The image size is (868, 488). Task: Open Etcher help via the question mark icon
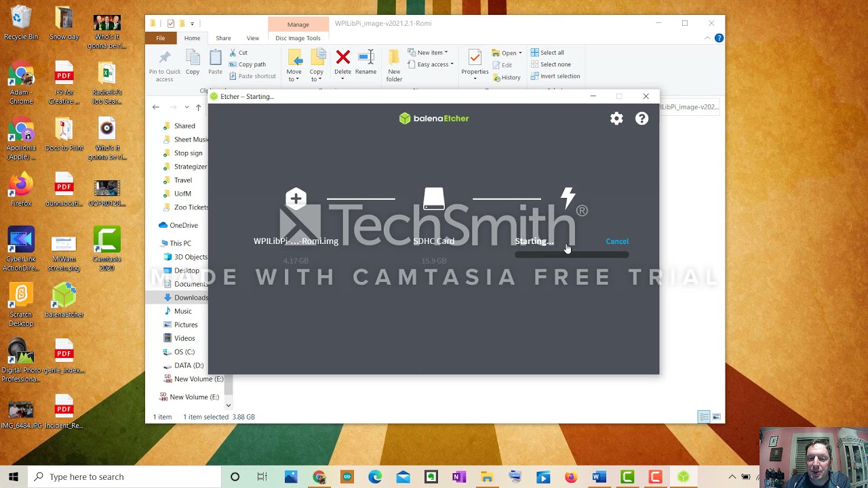tap(642, 119)
